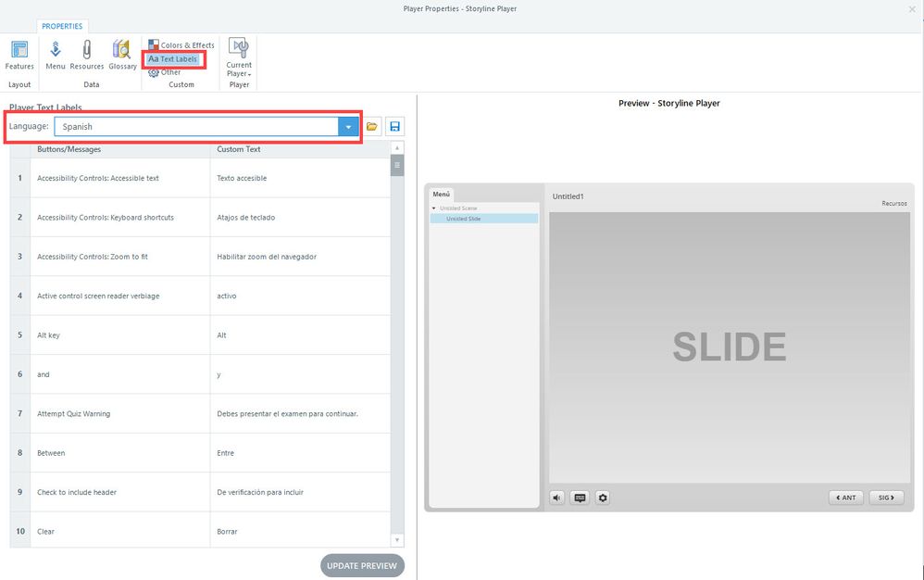Click the UPDATE PREVIEW button
This screenshot has height=580, width=924.
click(362, 566)
